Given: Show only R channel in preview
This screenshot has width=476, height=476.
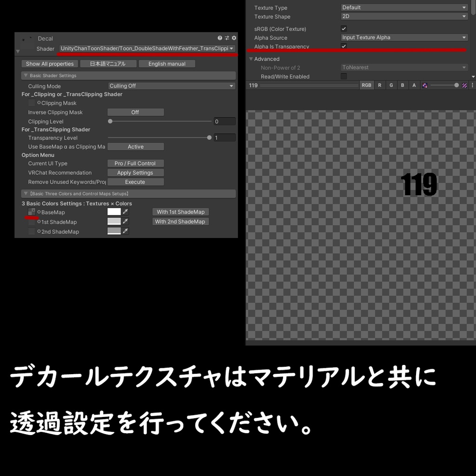Looking at the screenshot, I should click(x=379, y=86).
